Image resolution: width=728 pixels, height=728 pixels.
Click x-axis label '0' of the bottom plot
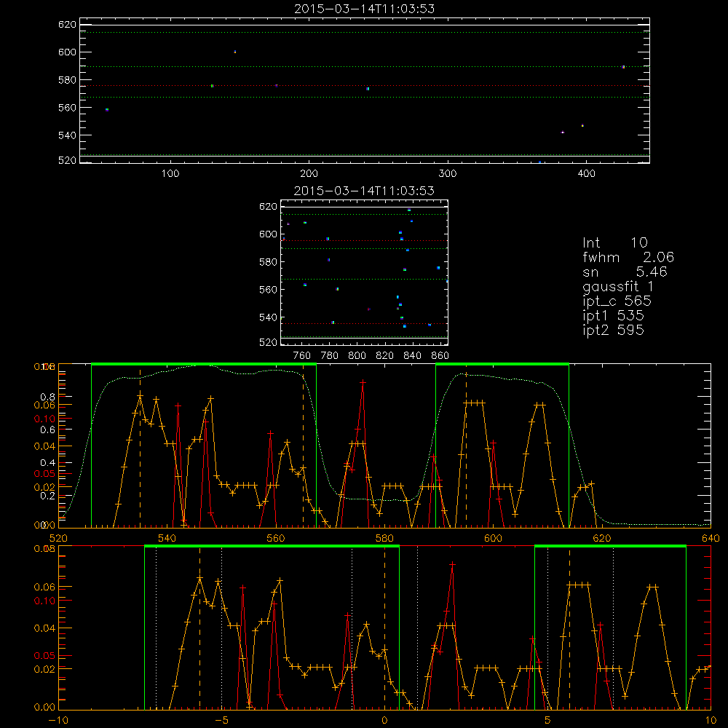click(384, 721)
